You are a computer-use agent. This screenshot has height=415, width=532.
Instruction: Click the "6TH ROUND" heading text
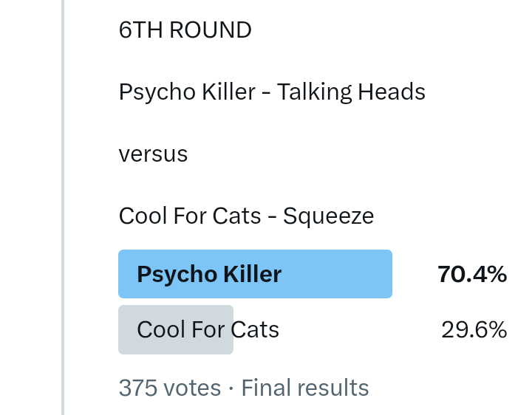[185, 30]
